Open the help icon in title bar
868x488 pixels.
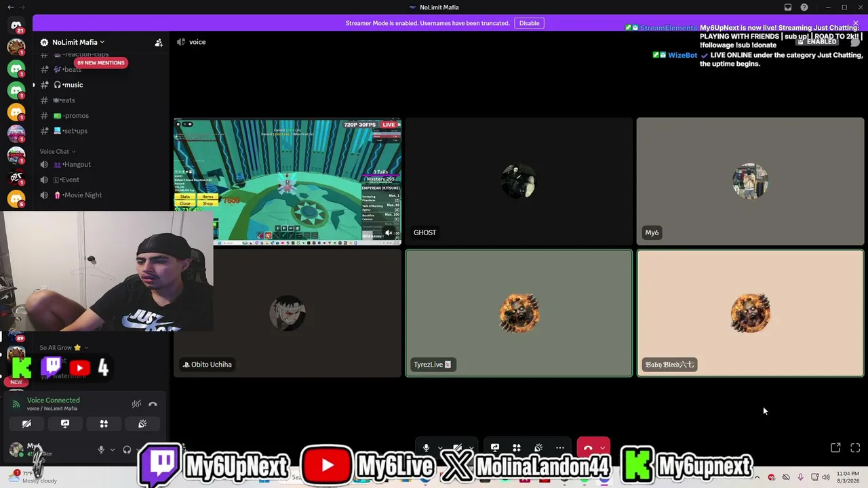coord(804,7)
